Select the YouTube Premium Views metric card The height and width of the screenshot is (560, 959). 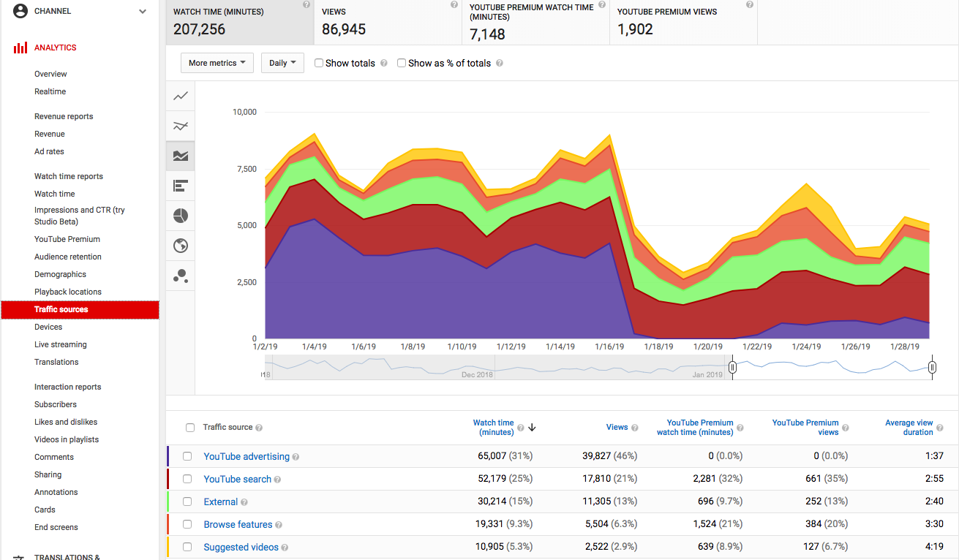[x=684, y=23]
